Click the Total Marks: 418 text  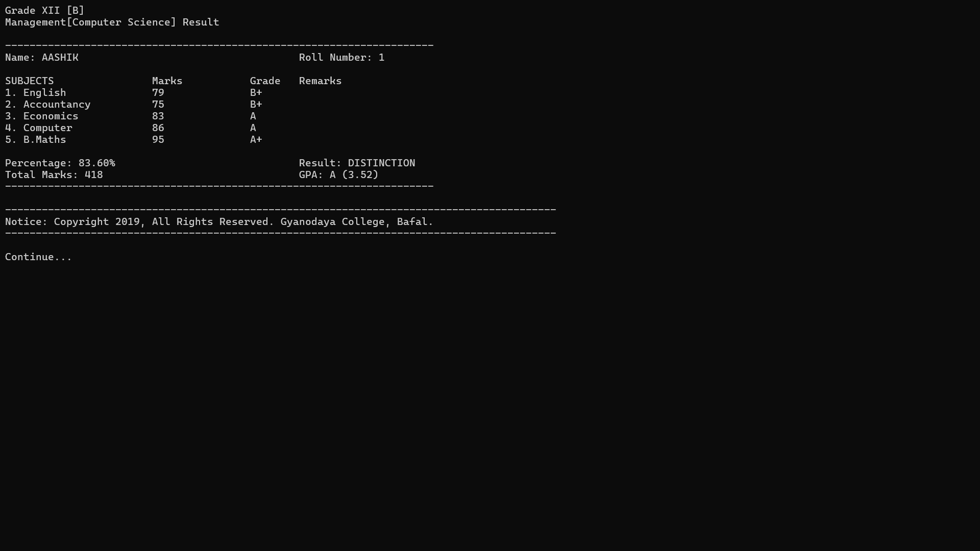click(x=54, y=175)
